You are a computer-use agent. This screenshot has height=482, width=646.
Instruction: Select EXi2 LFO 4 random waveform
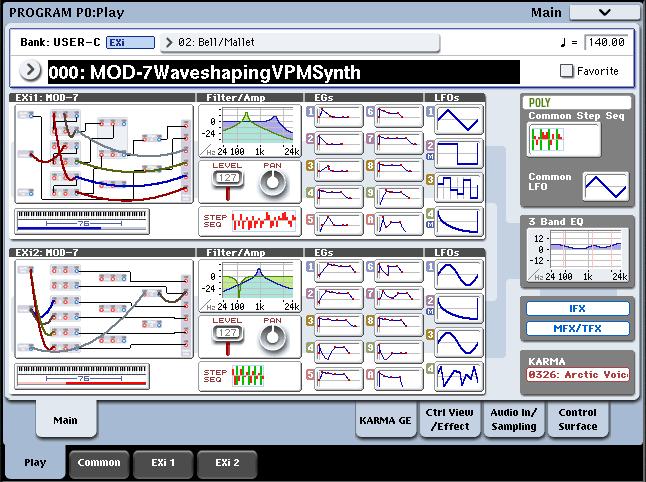click(x=459, y=376)
